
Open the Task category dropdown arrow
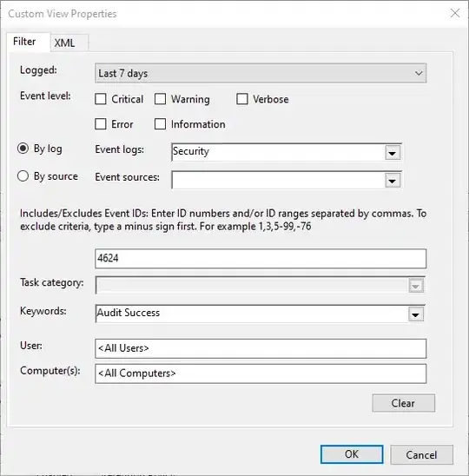pos(416,286)
